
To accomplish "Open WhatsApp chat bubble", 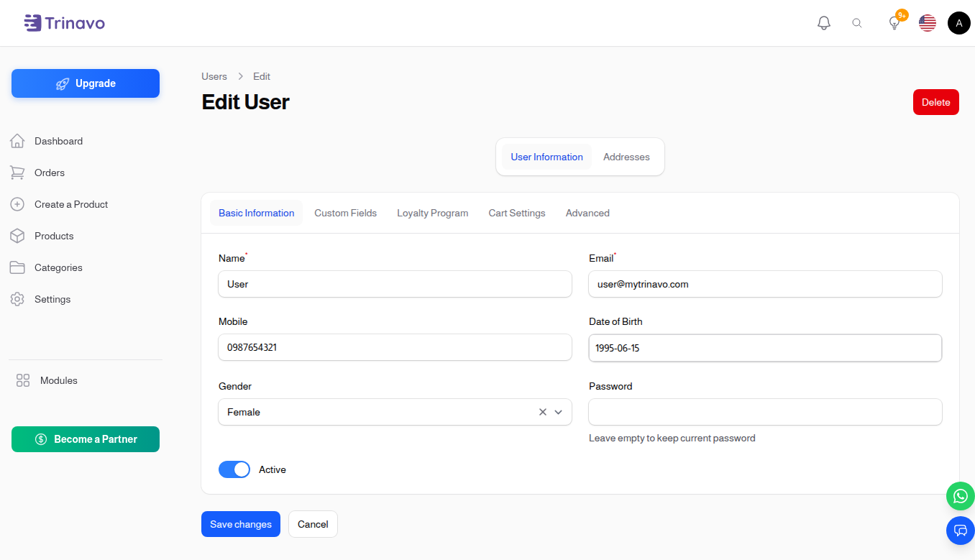I will pos(961,496).
